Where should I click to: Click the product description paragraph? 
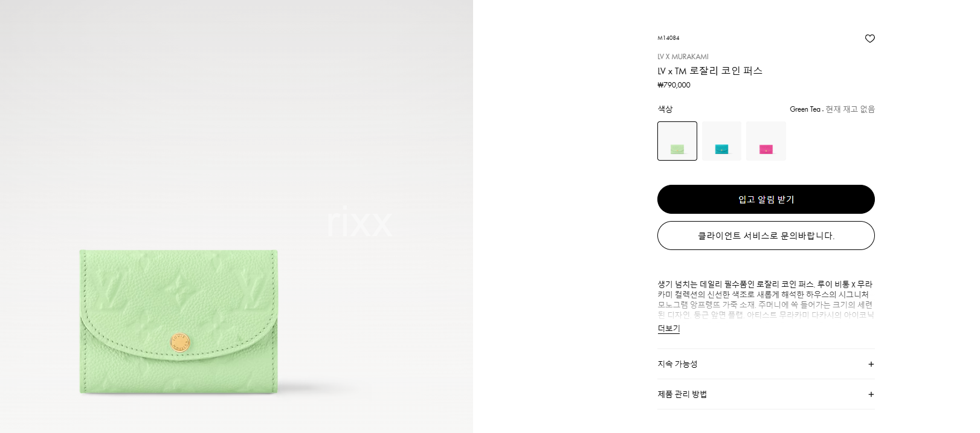[766, 299]
